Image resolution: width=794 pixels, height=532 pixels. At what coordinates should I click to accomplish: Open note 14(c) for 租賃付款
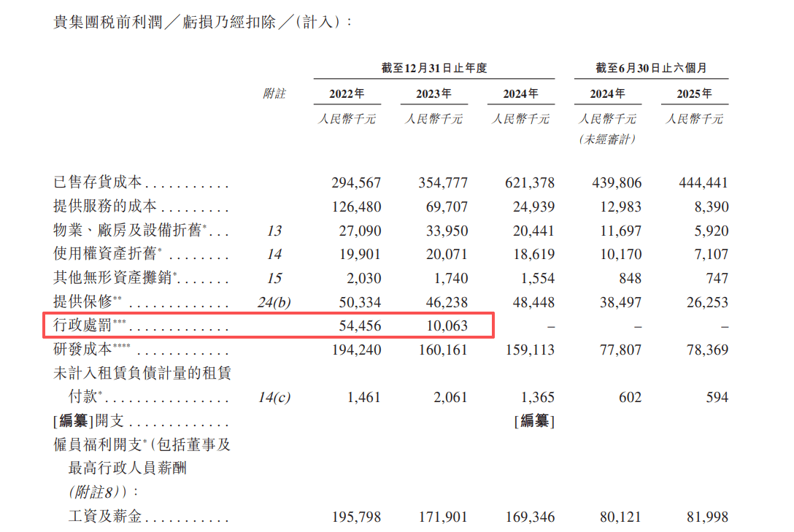point(275,397)
